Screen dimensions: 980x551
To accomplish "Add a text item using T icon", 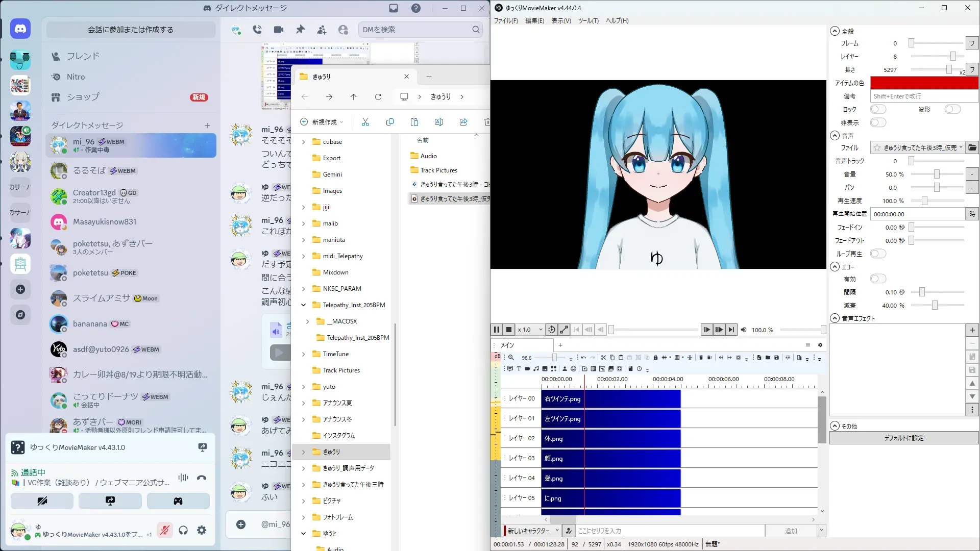I will (519, 368).
